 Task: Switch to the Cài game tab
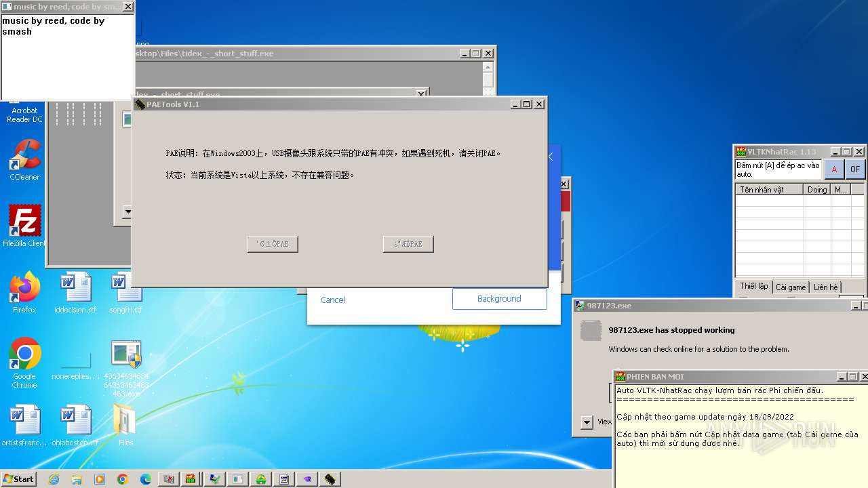pos(791,287)
